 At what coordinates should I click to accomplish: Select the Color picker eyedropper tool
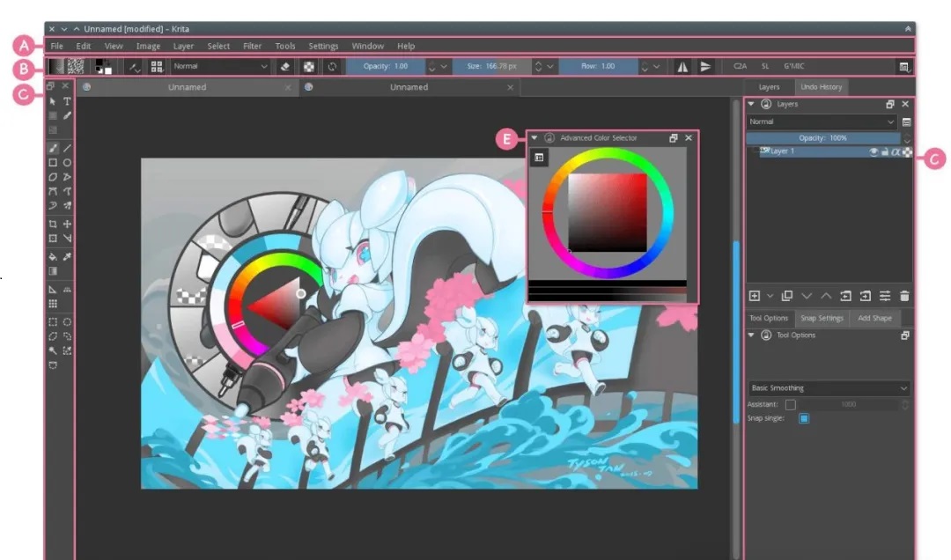coord(67,257)
